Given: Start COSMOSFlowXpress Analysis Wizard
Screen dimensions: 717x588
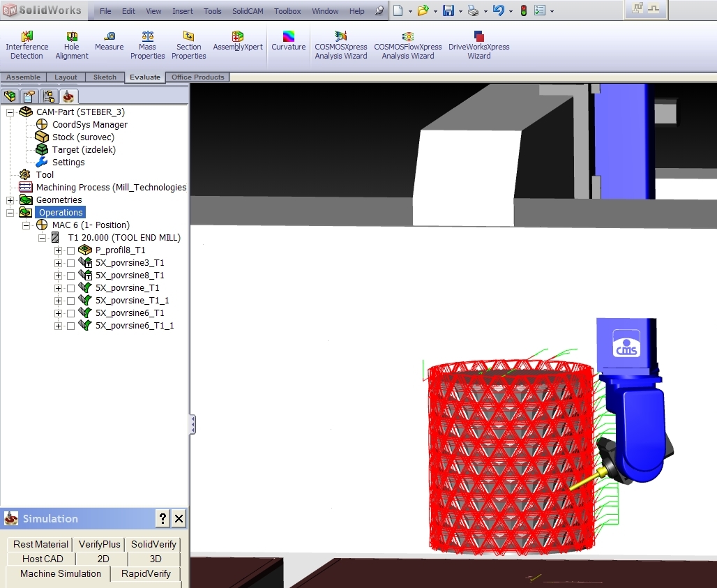Looking at the screenshot, I should (408, 45).
